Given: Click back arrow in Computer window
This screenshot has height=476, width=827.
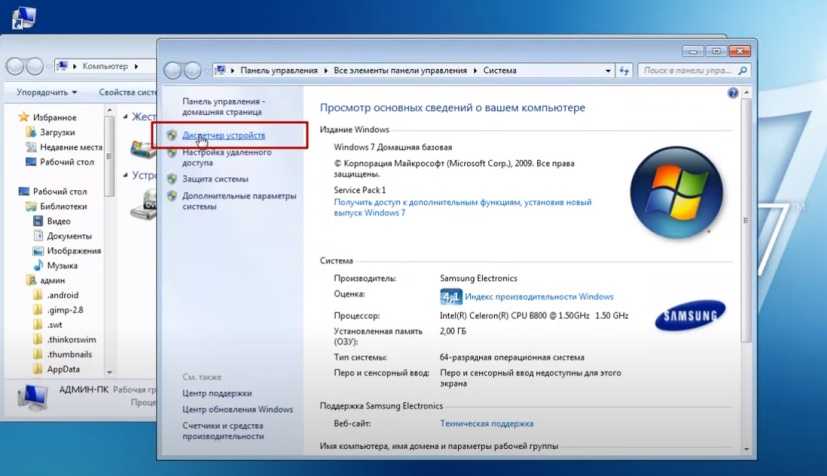Looking at the screenshot, I should (15, 66).
